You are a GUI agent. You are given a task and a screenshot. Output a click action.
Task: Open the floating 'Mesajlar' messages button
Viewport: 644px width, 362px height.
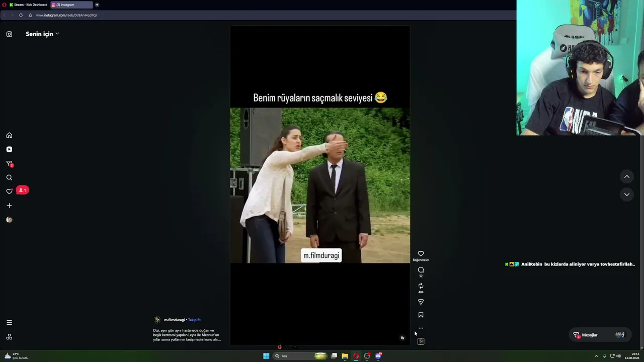pos(599,335)
